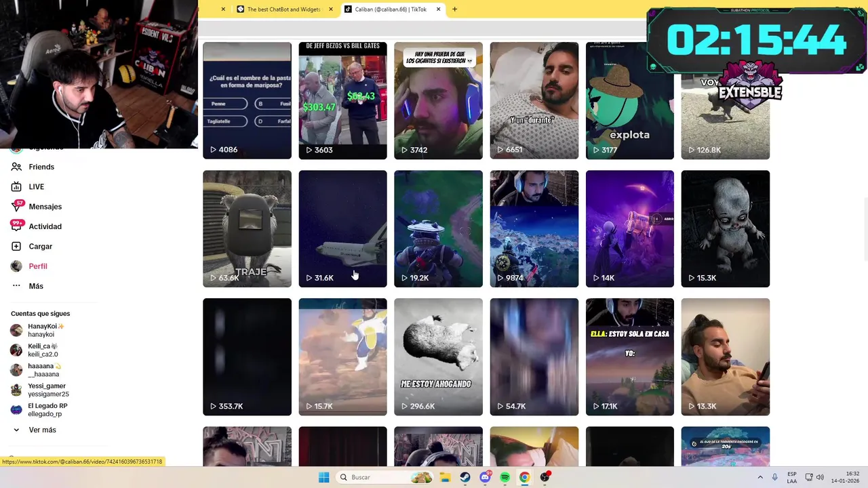This screenshot has height=488, width=868.
Task: Open space shuttle video with 31.6K views
Action: click(x=342, y=228)
